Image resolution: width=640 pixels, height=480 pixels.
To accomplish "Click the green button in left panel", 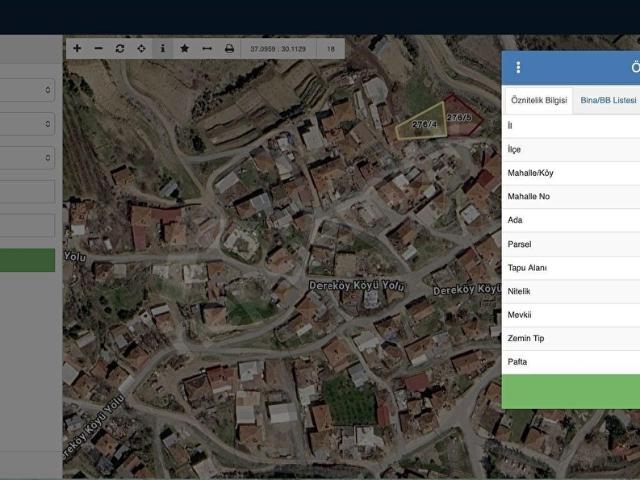I will pyautogui.click(x=27, y=260).
